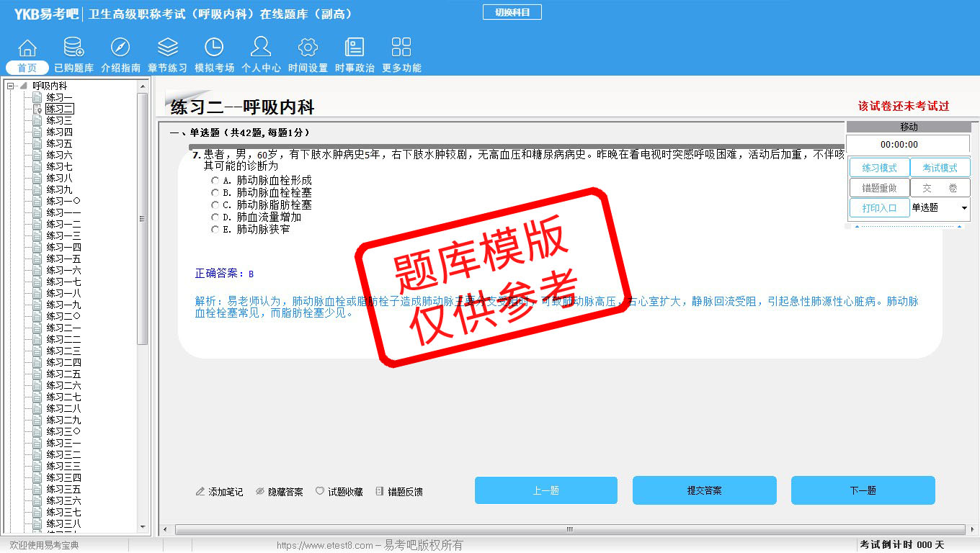This screenshot has width=980, height=553.
Task: Click the 介绍指南 compass icon
Action: point(120,48)
